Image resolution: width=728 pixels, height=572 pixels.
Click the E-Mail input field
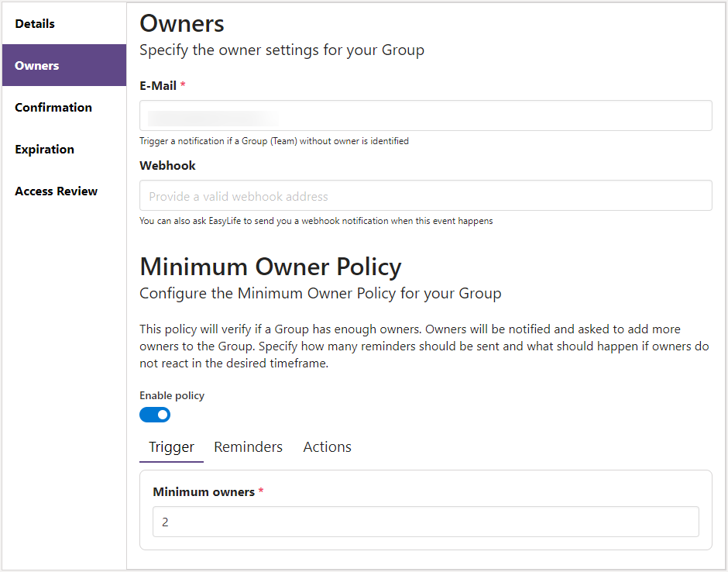click(425, 115)
